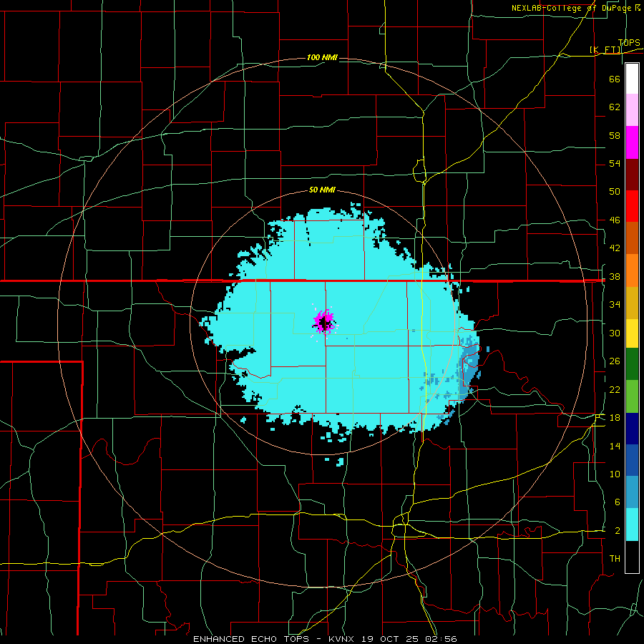Click the "6" legend value

tap(617, 502)
